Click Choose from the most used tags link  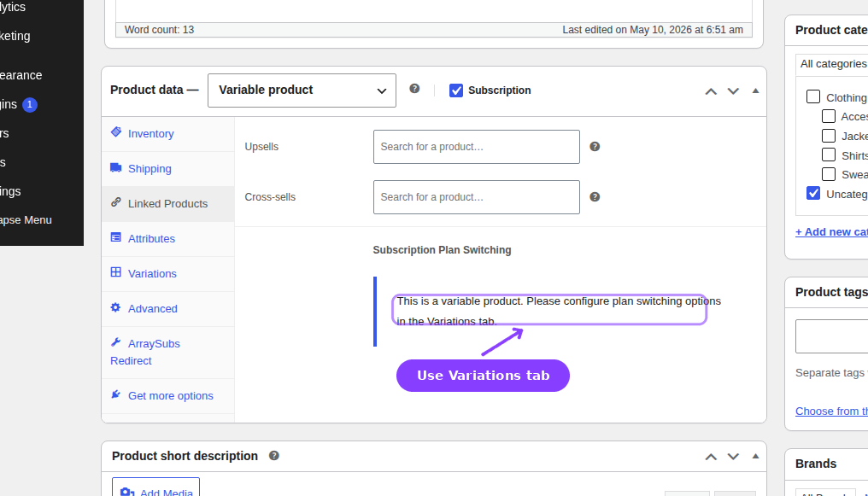[831, 411]
